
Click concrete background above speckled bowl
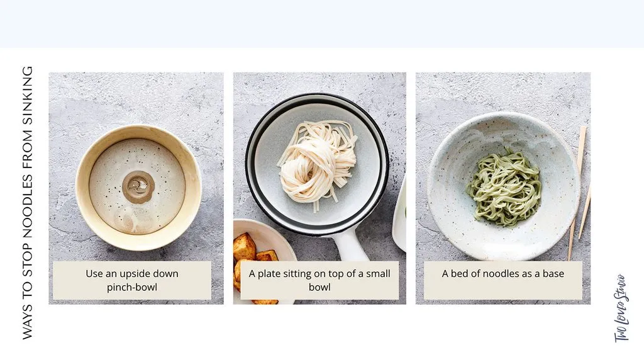click(x=503, y=91)
